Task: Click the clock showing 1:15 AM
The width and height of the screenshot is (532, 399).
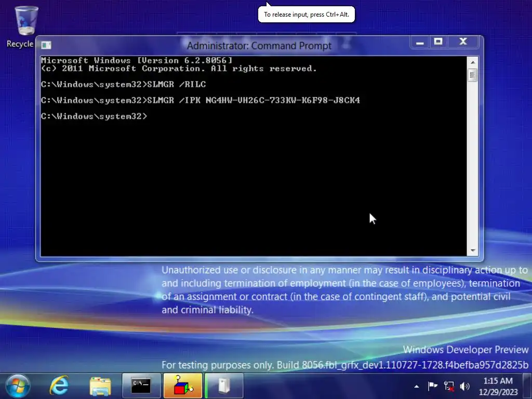Action: click(x=498, y=387)
